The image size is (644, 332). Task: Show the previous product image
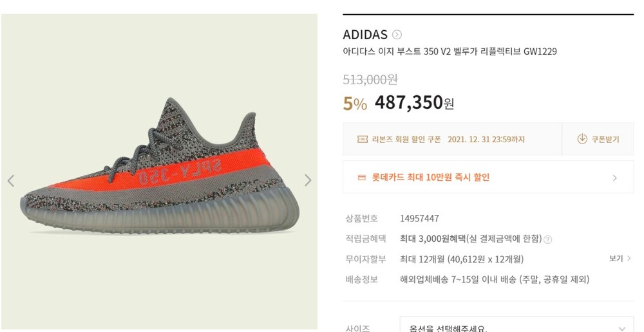11,181
